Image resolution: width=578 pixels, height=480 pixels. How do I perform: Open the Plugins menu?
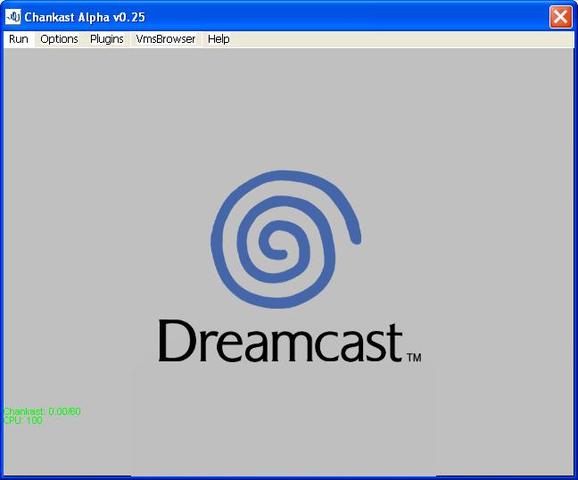107,39
